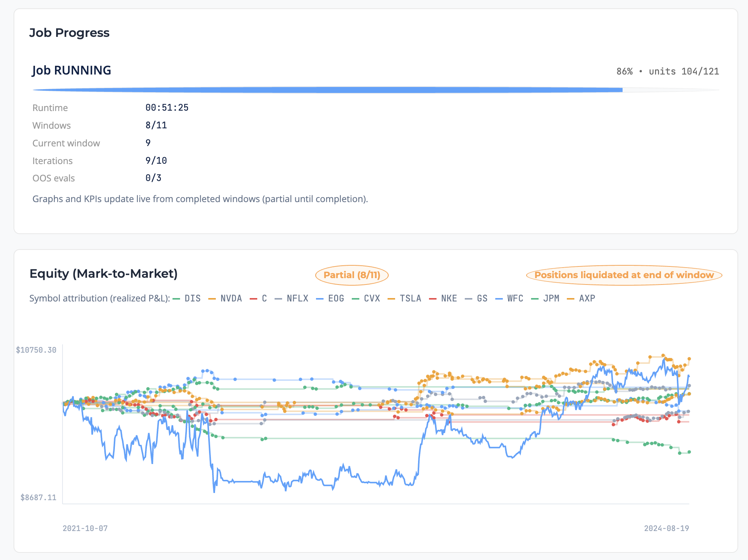This screenshot has height=560, width=748.
Task: Click the Partial (8/11) badge
Action: coord(353,275)
